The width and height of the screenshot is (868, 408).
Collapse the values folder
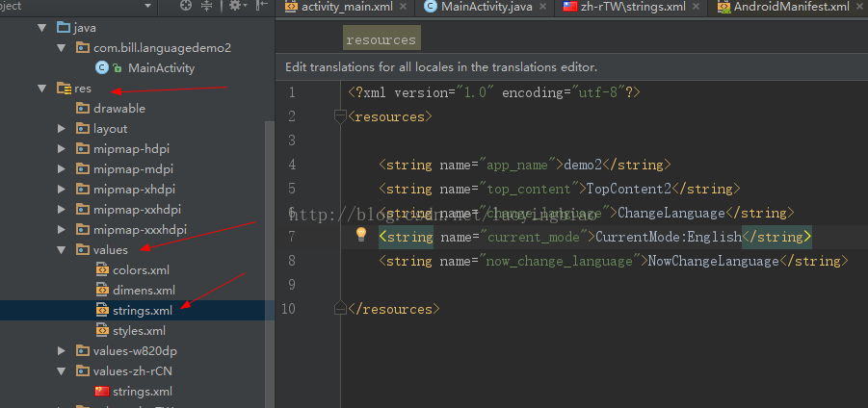[62, 250]
